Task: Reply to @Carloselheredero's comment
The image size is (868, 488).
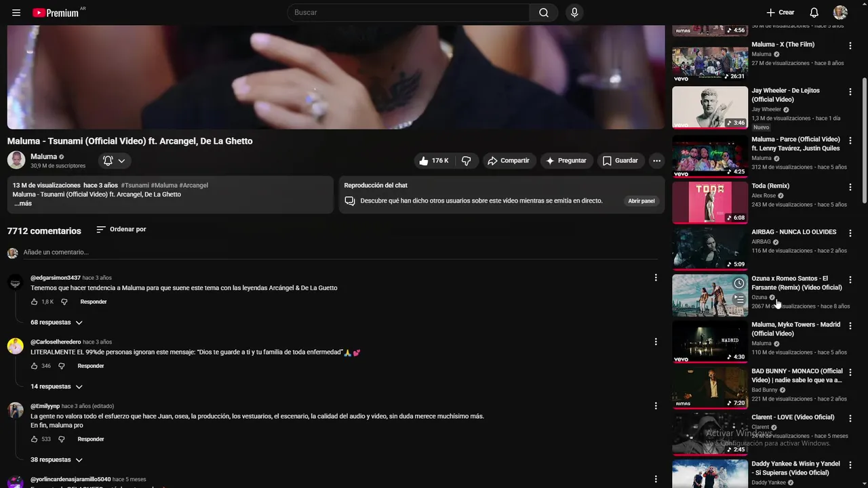Action: pyautogui.click(x=91, y=366)
